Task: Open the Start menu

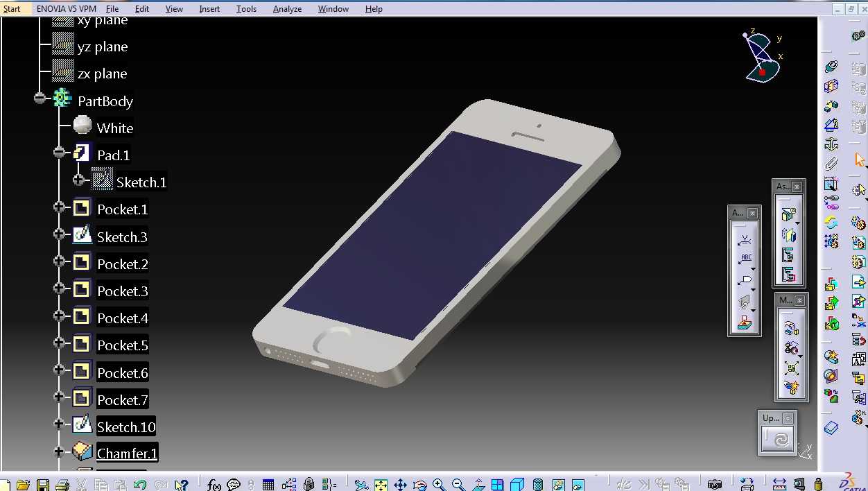Action: [x=12, y=9]
